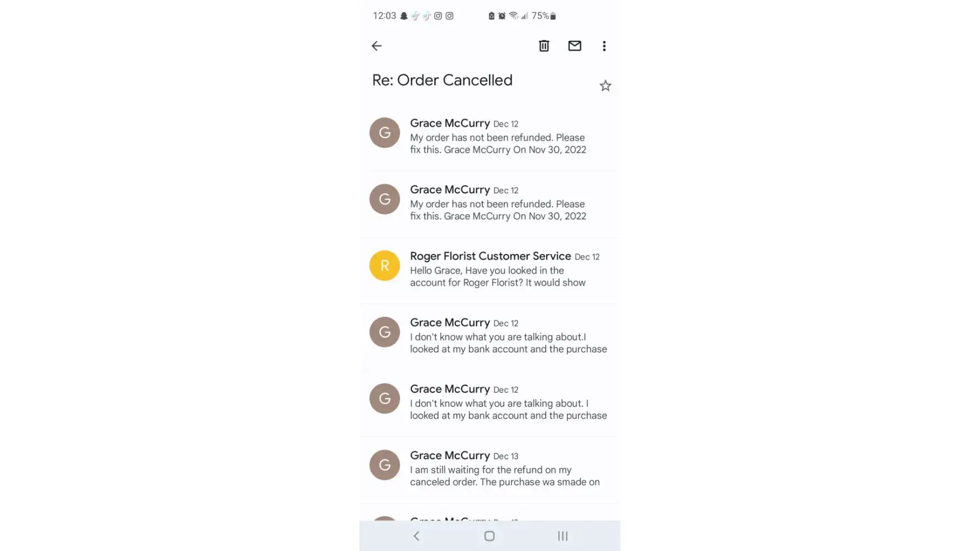The width and height of the screenshot is (980, 551).
Task: Tap Android back navigation button
Action: coord(417,536)
